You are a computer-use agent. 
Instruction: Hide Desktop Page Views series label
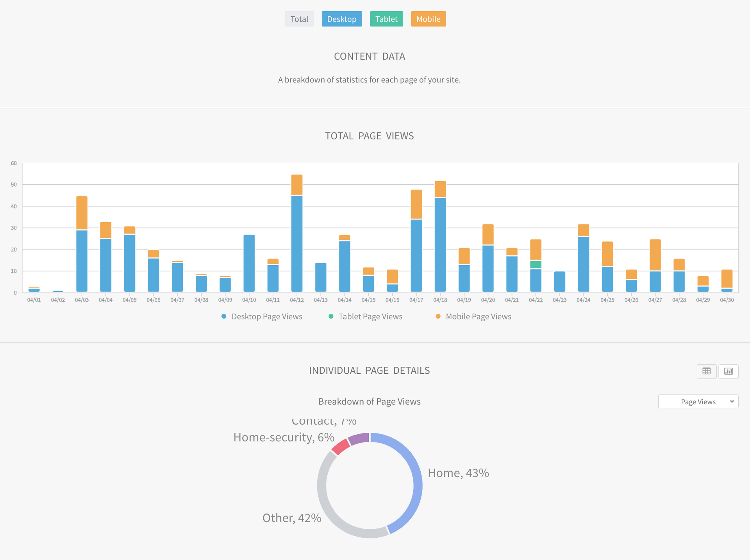267,316
